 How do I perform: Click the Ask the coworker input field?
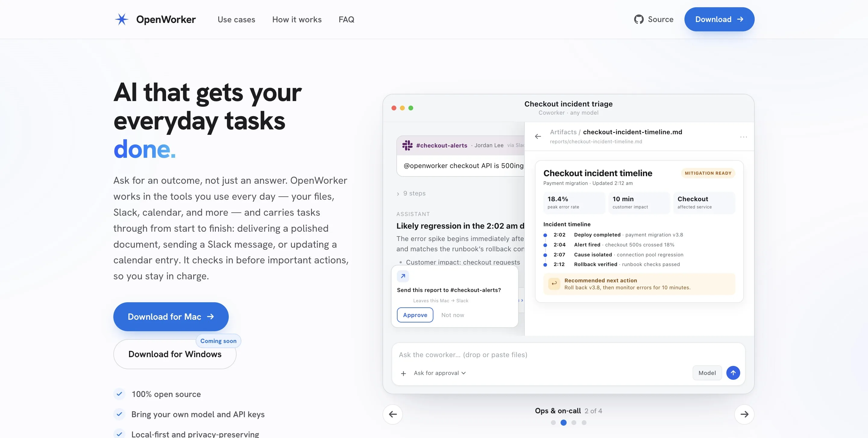[568, 355]
